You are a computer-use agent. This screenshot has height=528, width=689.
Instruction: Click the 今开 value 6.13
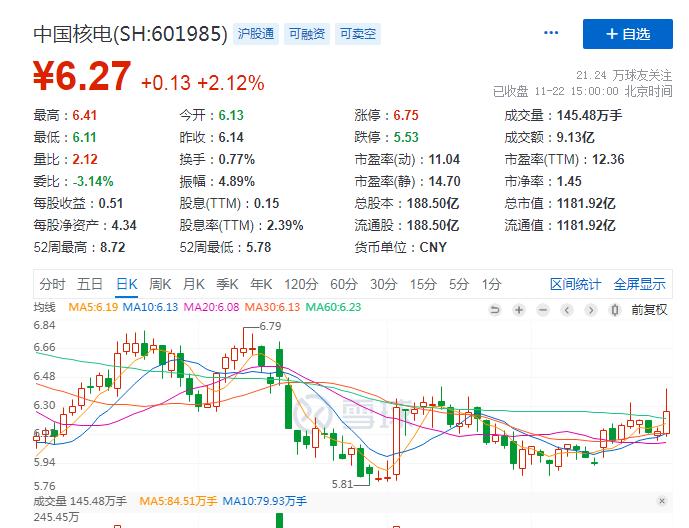[x=231, y=116]
